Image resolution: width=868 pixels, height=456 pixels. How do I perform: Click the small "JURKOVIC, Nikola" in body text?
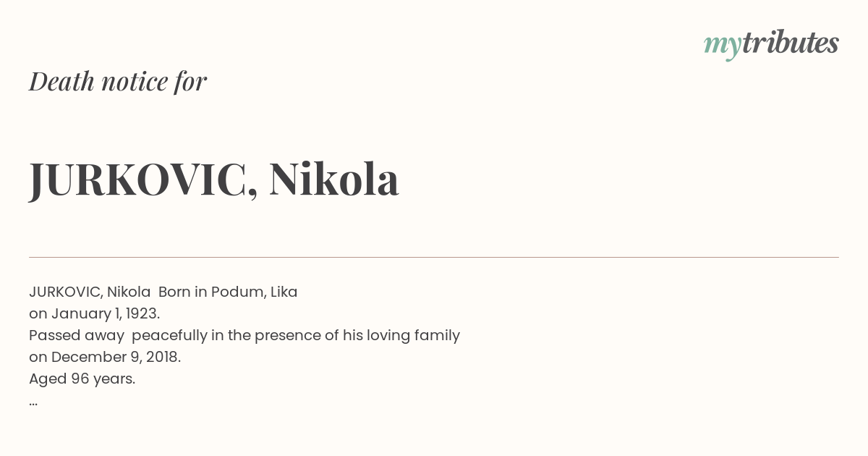pos(90,292)
